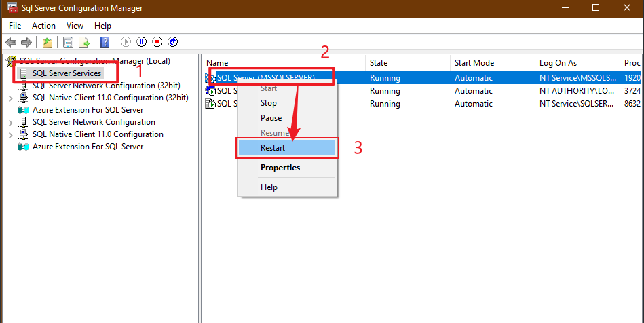644x323 pixels.
Task: Click Running state in the 3724 row
Action: click(385, 91)
